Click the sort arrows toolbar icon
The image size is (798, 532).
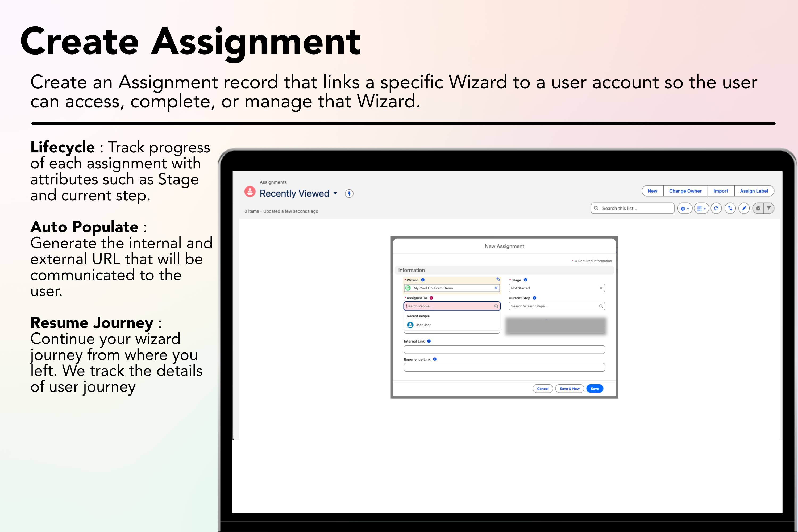pyautogui.click(x=730, y=208)
